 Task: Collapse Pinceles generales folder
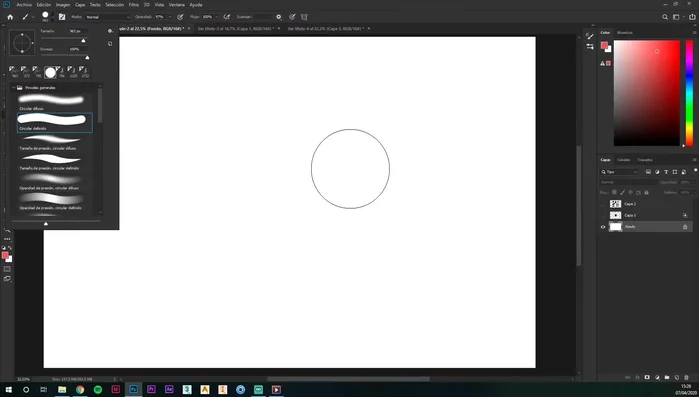click(13, 88)
